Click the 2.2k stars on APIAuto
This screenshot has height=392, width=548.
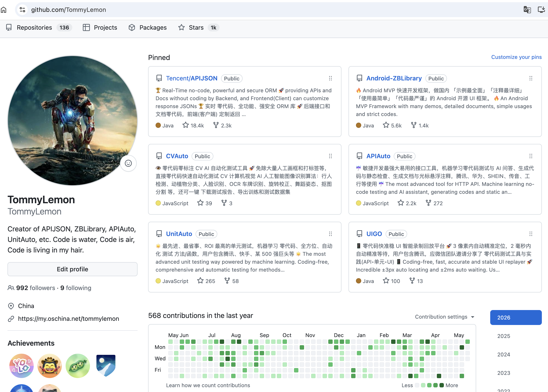click(407, 203)
